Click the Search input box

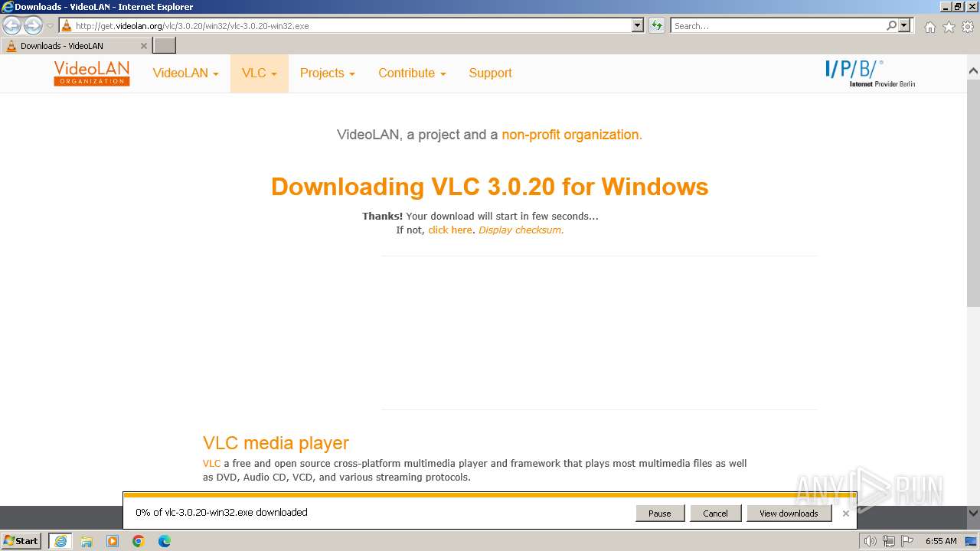tap(779, 25)
